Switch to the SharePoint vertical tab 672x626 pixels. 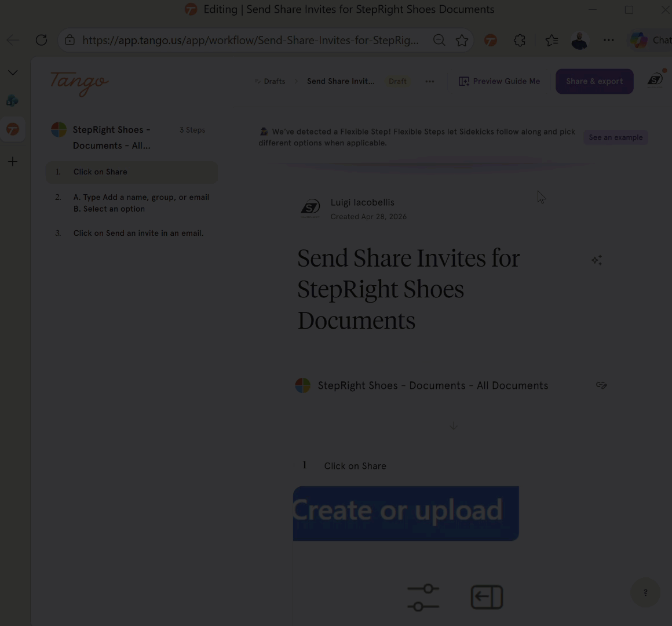[x=12, y=101]
